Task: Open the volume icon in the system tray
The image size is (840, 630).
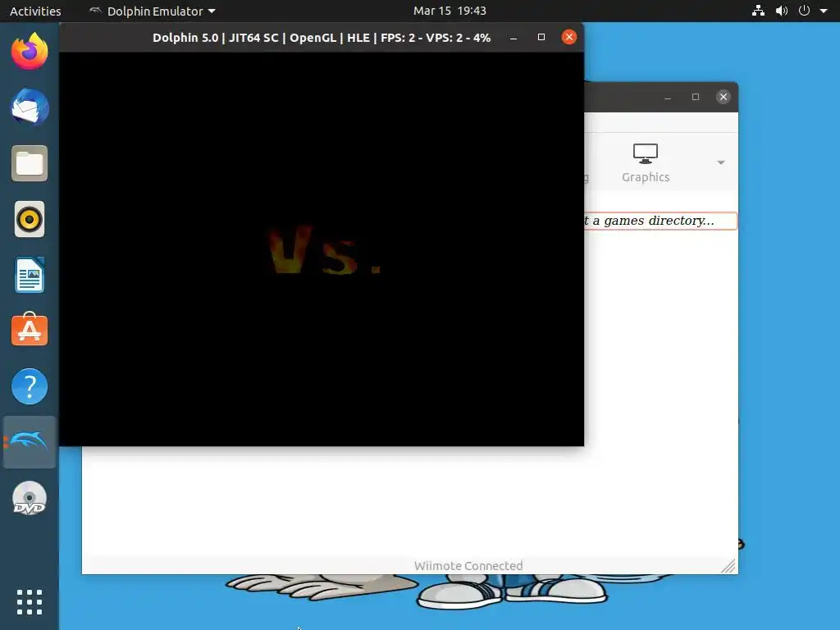Action: tap(782, 11)
